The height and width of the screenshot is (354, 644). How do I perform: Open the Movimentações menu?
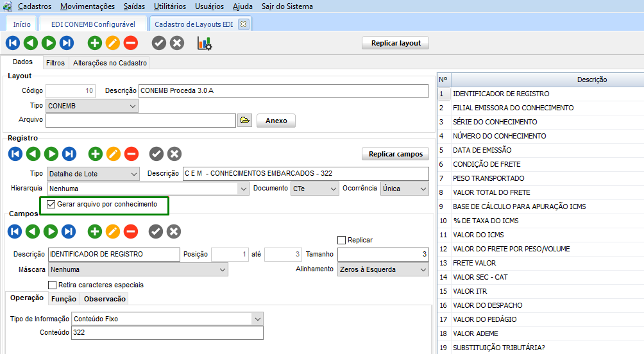[87, 6]
